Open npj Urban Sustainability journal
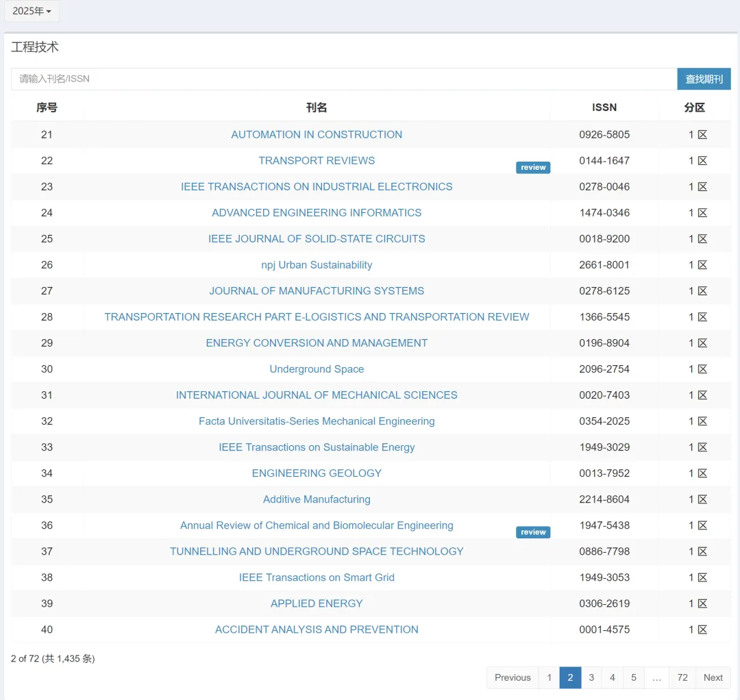 pyautogui.click(x=317, y=265)
